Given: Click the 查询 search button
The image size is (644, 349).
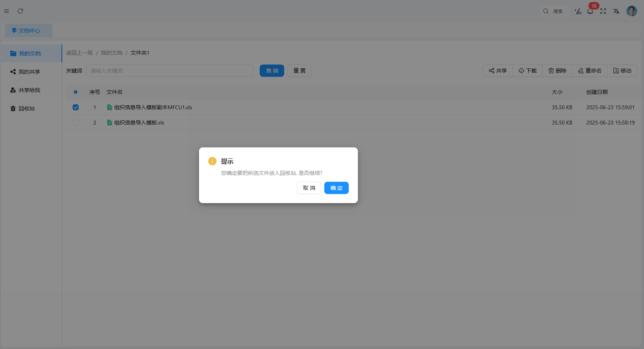Looking at the screenshot, I should (x=272, y=71).
